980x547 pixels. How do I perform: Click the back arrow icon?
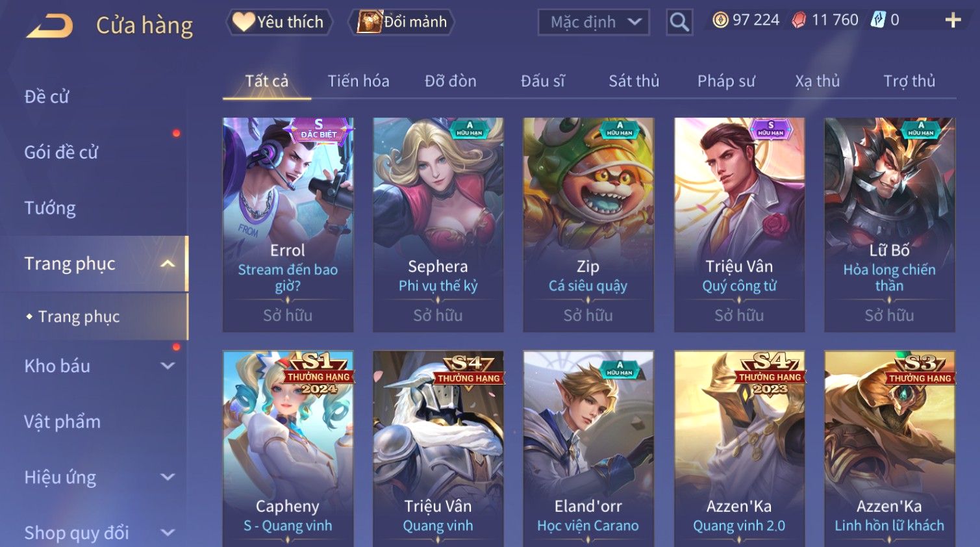49,25
